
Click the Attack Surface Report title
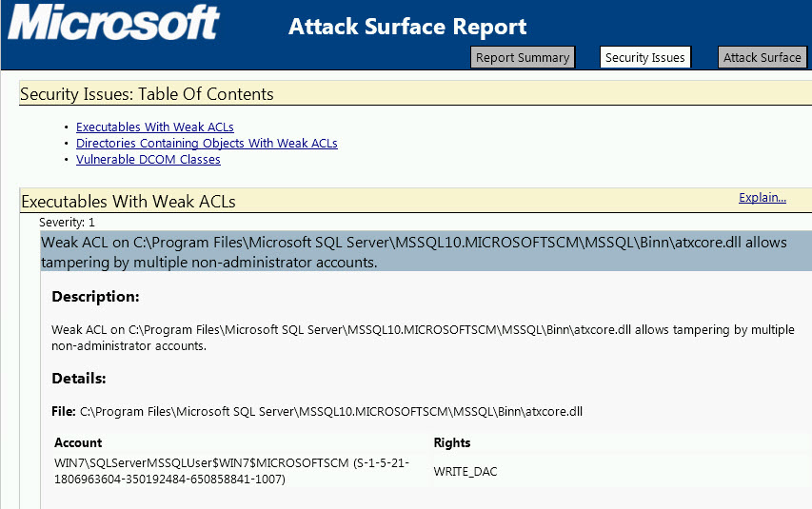pos(407,27)
